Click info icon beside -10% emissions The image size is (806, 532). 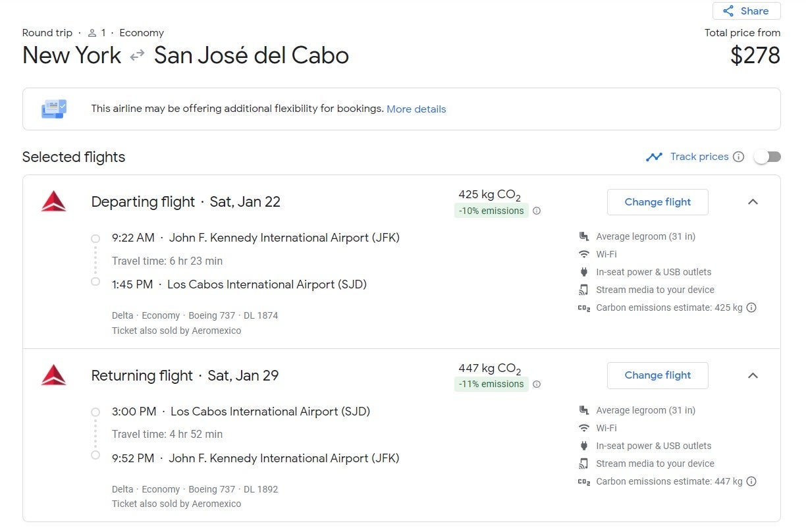pos(537,211)
